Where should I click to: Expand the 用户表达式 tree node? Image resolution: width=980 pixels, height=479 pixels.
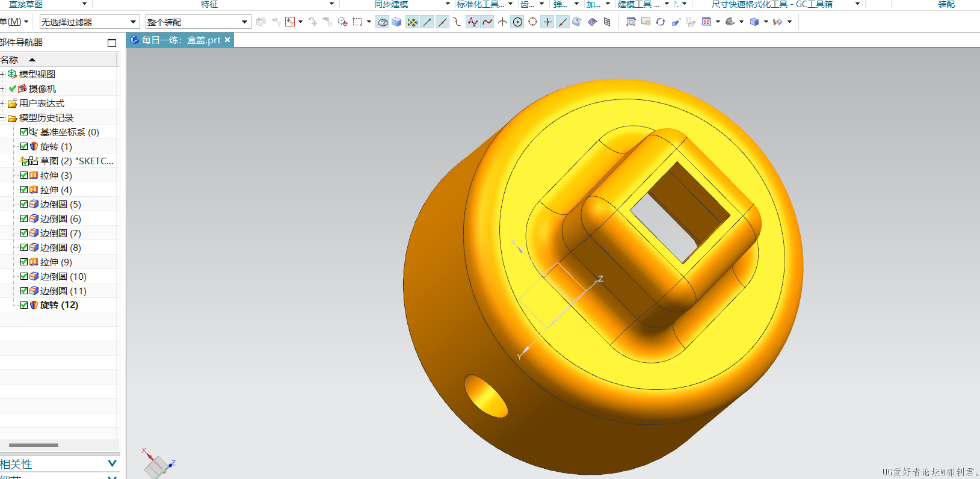(x=2, y=103)
